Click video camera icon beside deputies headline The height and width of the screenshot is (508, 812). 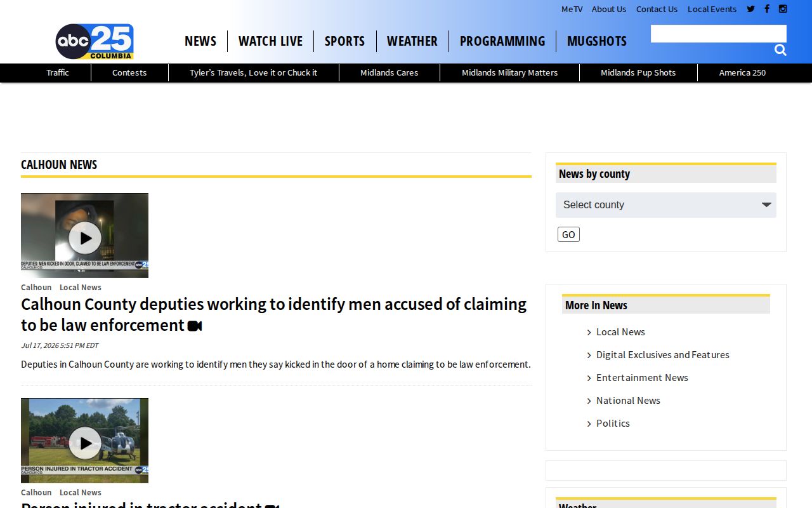point(195,326)
